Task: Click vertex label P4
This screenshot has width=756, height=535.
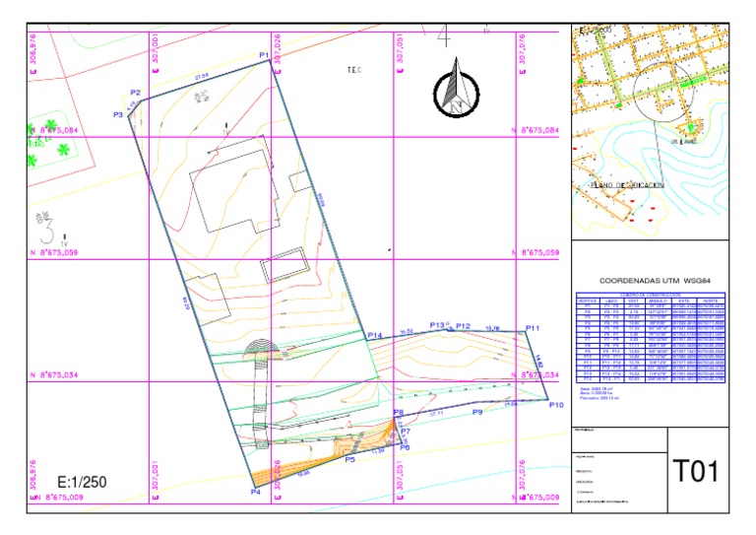Action: pos(256,492)
